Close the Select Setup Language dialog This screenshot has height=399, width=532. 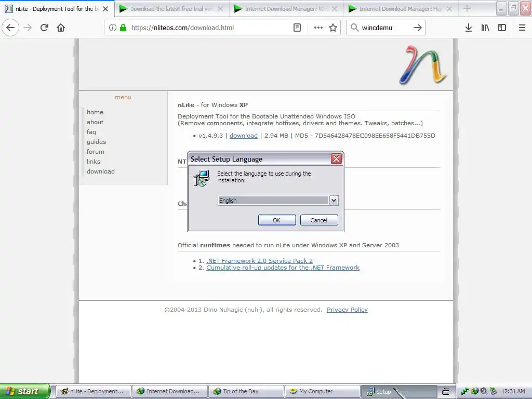click(336, 158)
